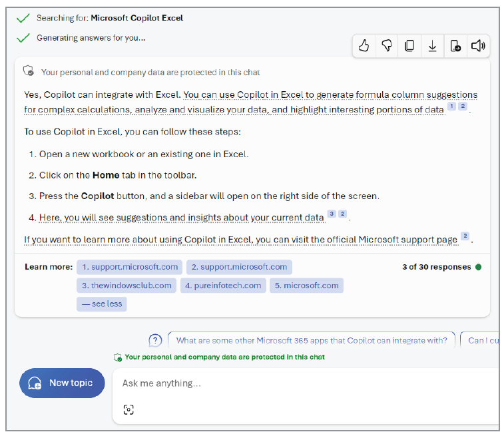Click the shield icon in data protection banner

(x=29, y=71)
